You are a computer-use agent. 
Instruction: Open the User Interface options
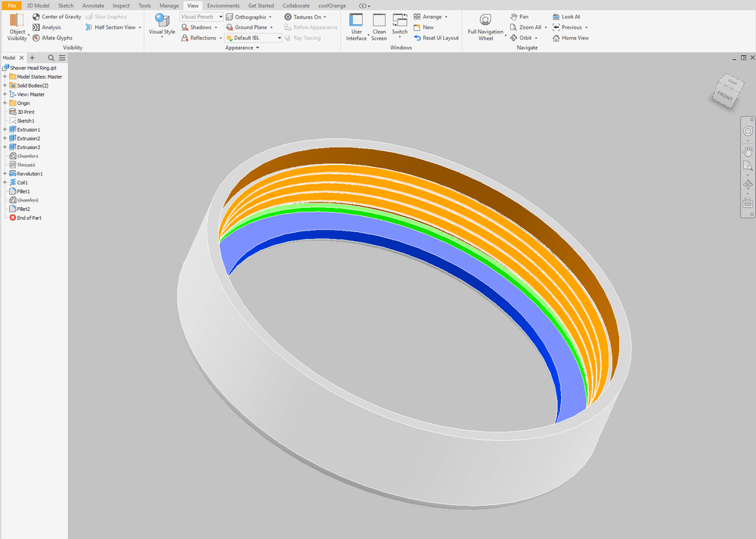click(x=356, y=27)
